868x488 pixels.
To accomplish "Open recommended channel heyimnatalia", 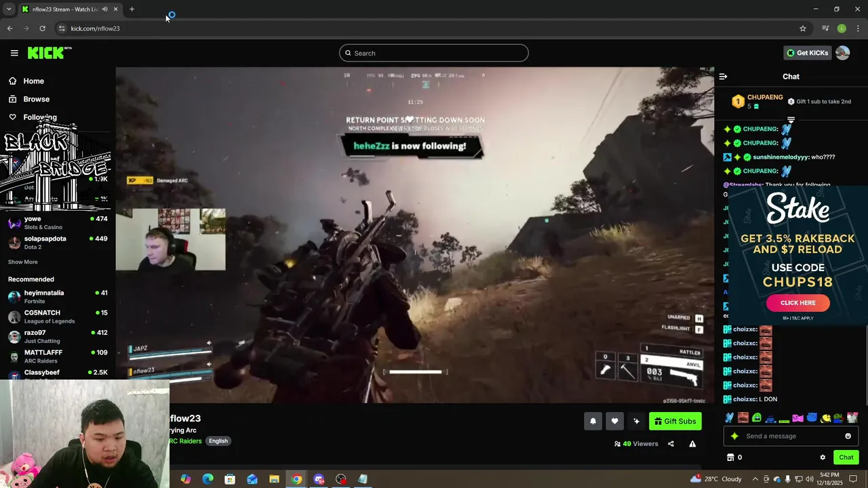I will [58, 297].
